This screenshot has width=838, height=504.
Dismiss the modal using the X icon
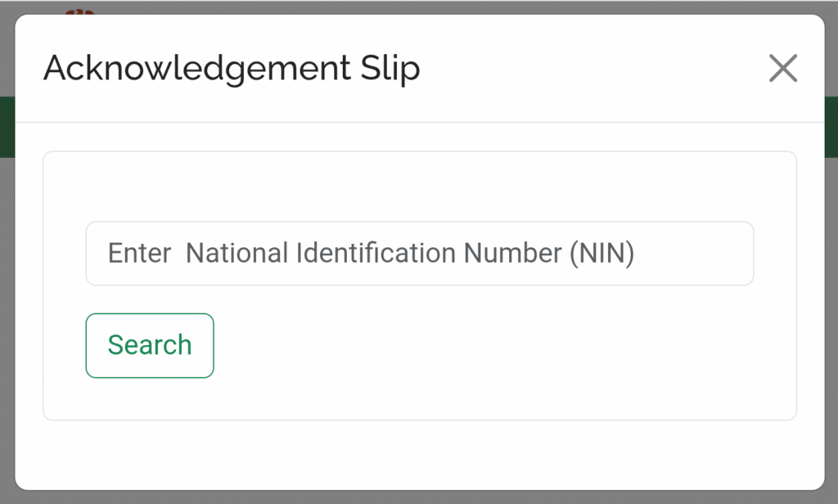[x=783, y=69]
